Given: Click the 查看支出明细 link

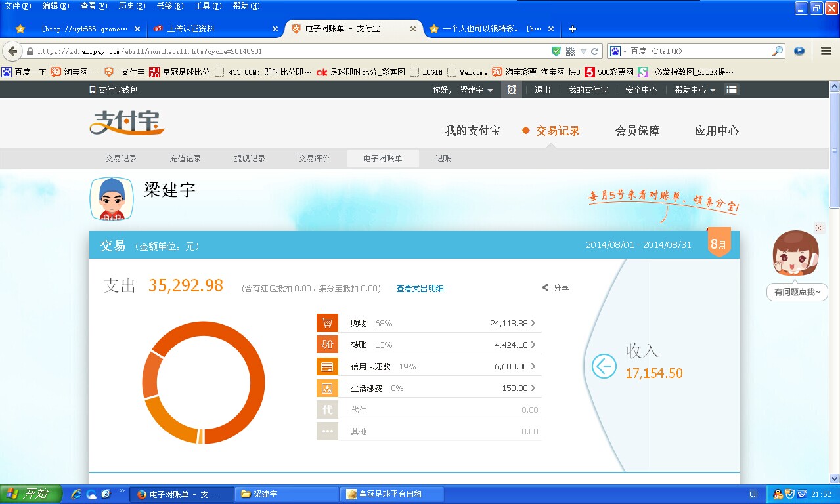Looking at the screenshot, I should 420,289.
